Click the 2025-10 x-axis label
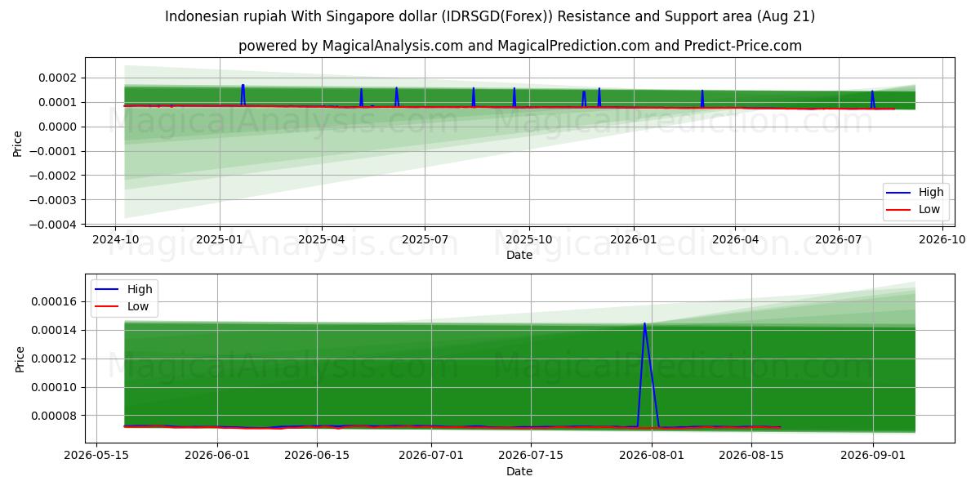This screenshot has width=980, height=490. tap(528, 239)
